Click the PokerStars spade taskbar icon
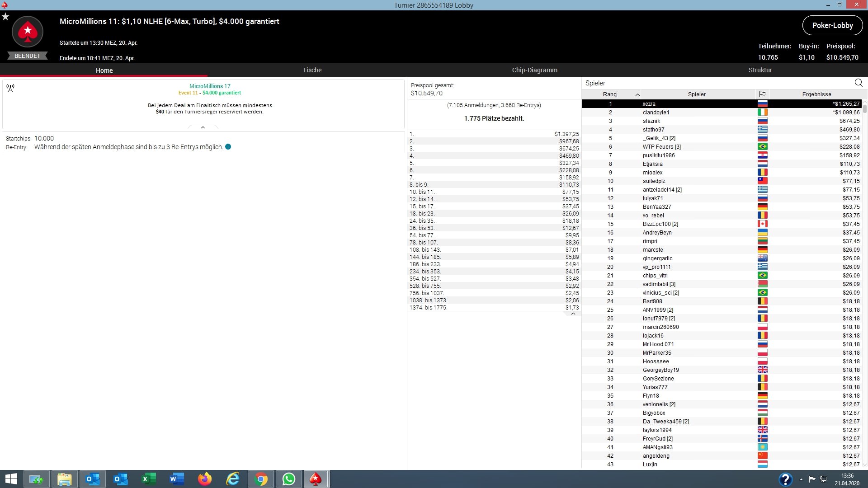 coord(316,479)
